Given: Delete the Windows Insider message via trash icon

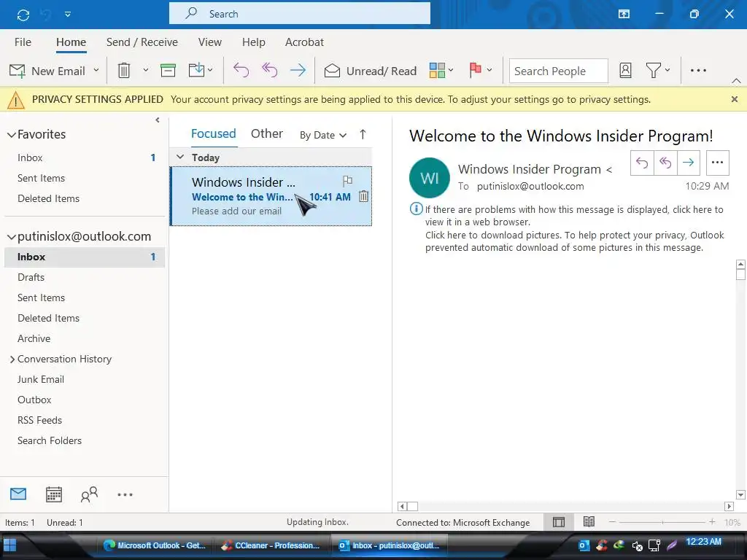Looking at the screenshot, I should 363,196.
